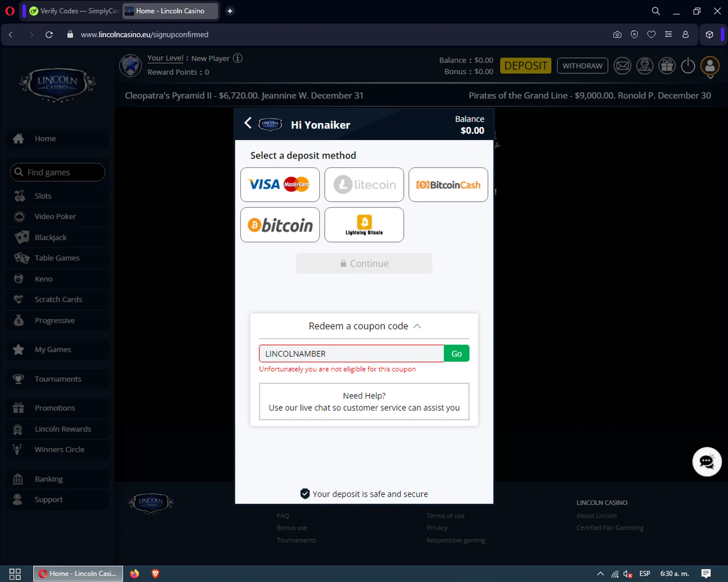Show hidden tray icons chevron
Image resolution: width=728 pixels, height=582 pixels.
pyautogui.click(x=600, y=574)
